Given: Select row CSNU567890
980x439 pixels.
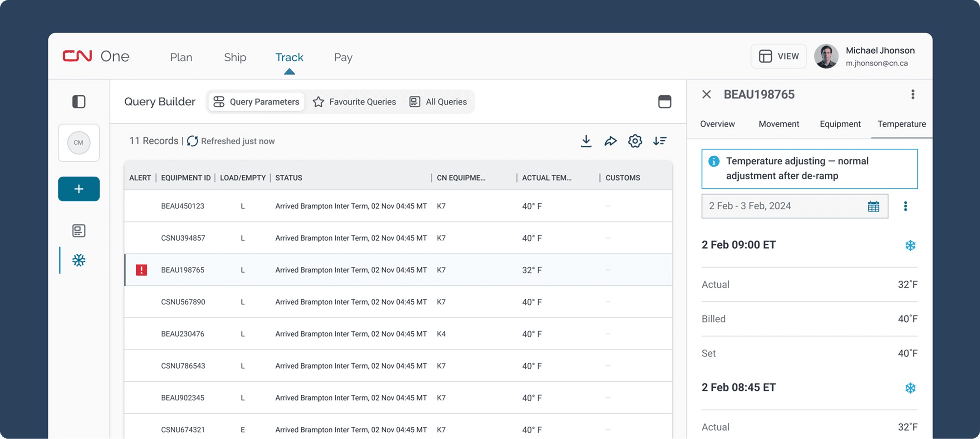Looking at the screenshot, I should tap(398, 302).
